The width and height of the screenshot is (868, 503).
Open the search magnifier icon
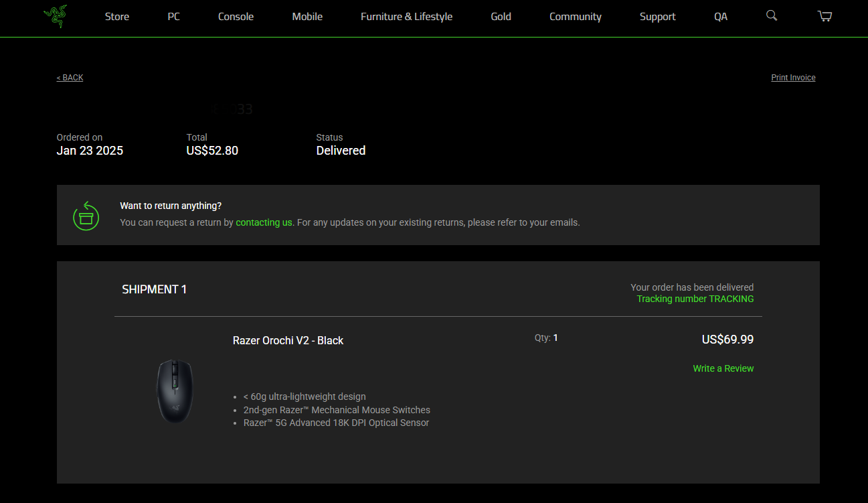(772, 15)
